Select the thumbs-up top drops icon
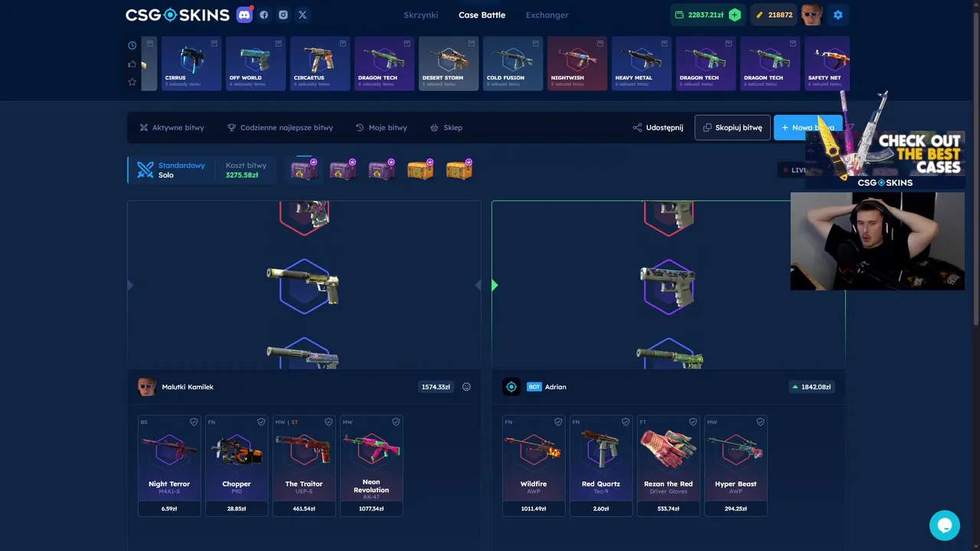Viewport: 980px width, 551px height. pyautogui.click(x=132, y=64)
